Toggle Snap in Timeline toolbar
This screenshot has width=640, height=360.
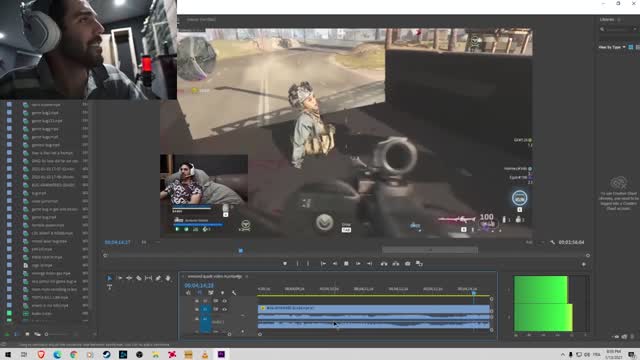click(x=200, y=293)
